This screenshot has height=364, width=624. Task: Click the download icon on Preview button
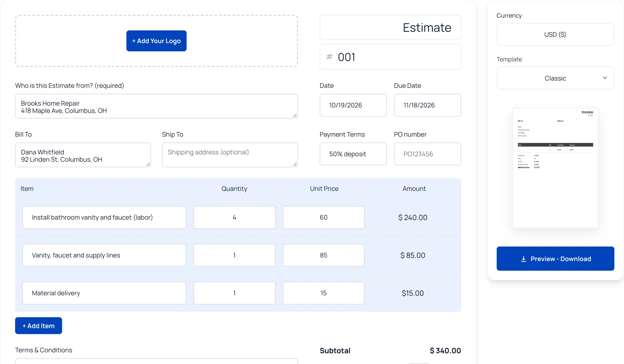(523, 259)
